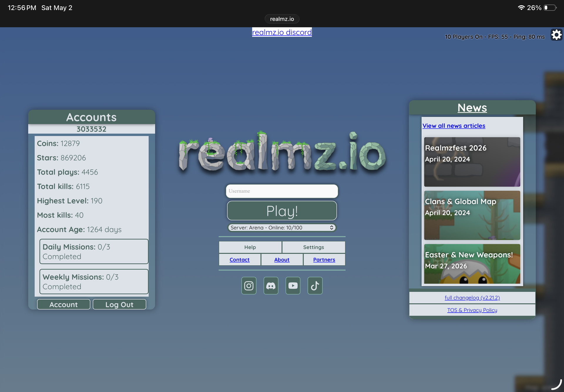Open the Account button
This screenshot has width=564, height=392.
(x=64, y=304)
